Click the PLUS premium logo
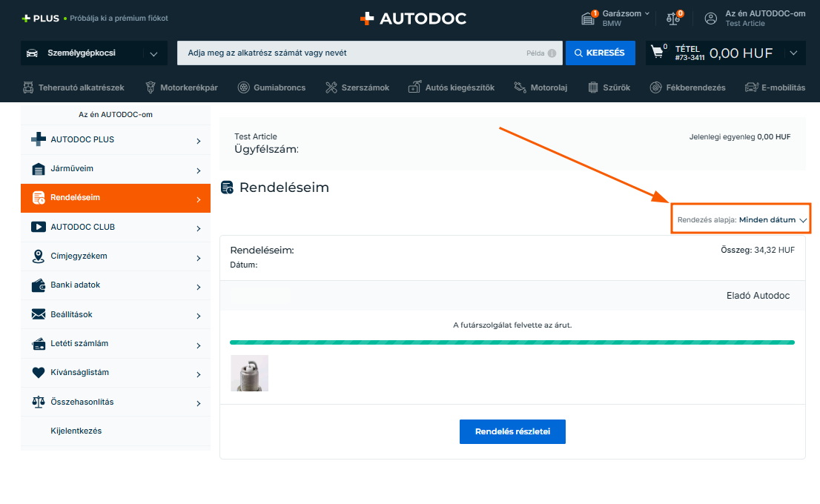 [x=40, y=19]
